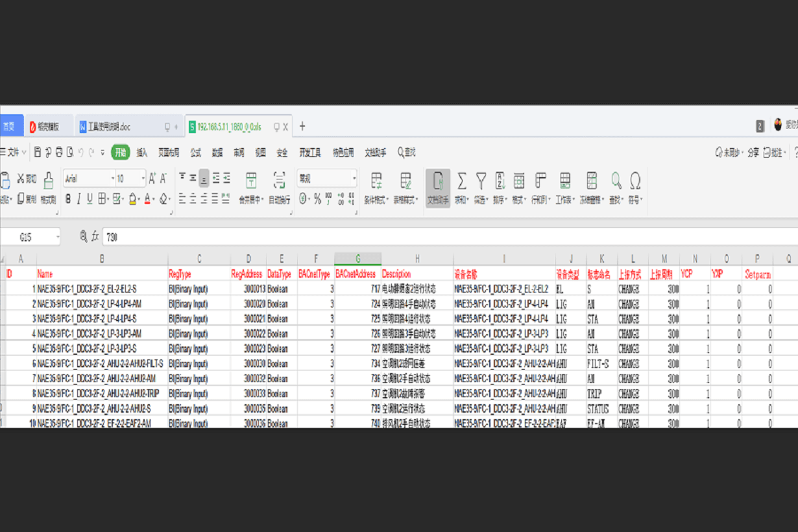Click the Share (分享) button
The image size is (798, 532).
(753, 153)
